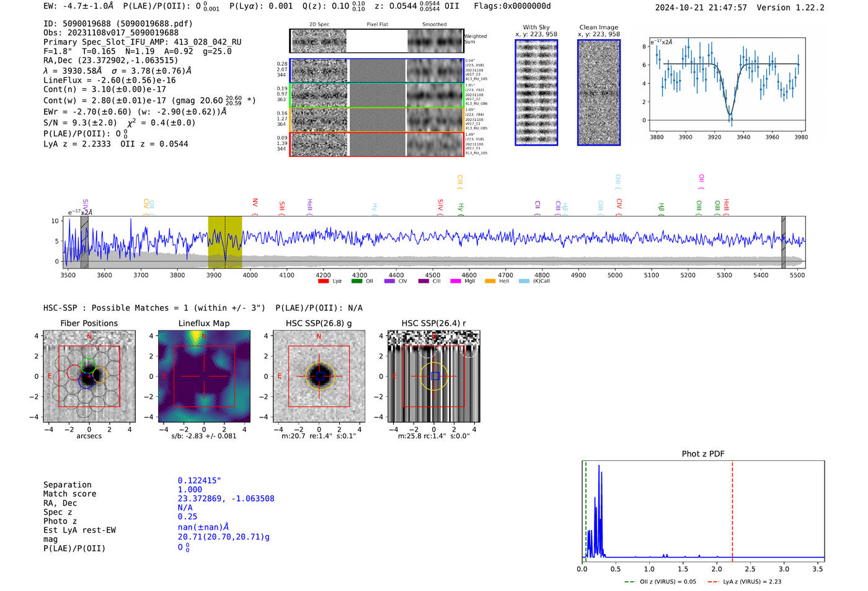Click the purple CIV legend swatch

click(389, 281)
